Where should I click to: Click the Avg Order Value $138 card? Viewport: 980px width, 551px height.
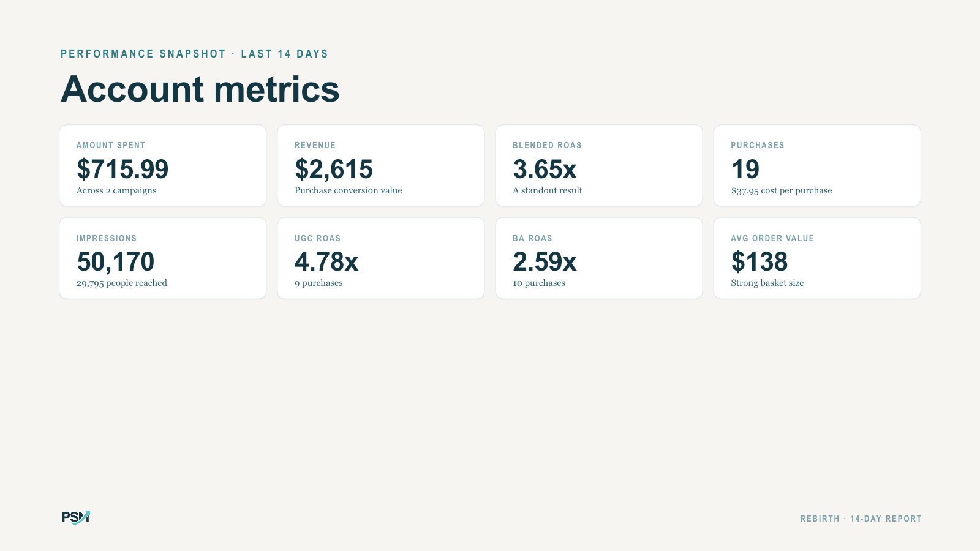(x=817, y=258)
